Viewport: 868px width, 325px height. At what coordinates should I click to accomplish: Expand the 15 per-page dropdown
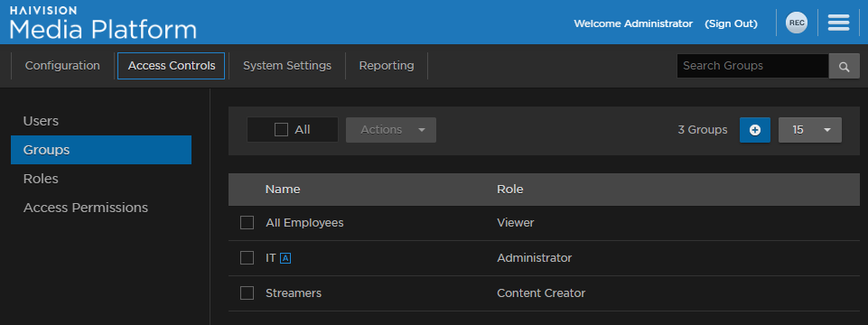tap(810, 130)
